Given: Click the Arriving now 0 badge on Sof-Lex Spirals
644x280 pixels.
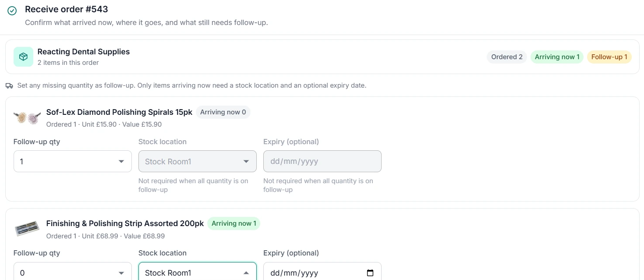Looking at the screenshot, I should (223, 112).
